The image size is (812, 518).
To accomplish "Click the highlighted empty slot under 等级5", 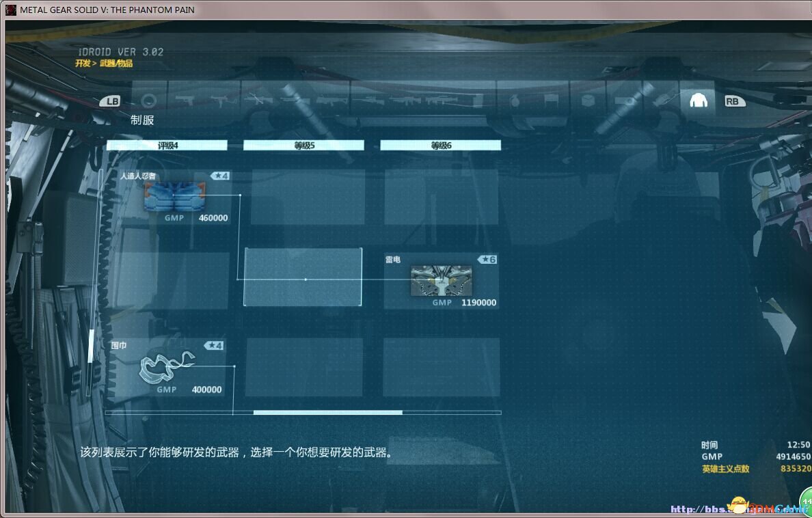I will pyautogui.click(x=303, y=277).
